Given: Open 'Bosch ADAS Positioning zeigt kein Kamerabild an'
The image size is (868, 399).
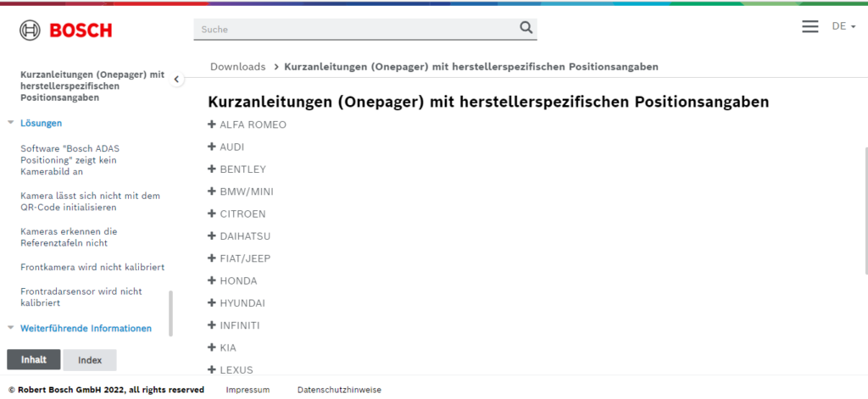Looking at the screenshot, I should [x=70, y=160].
